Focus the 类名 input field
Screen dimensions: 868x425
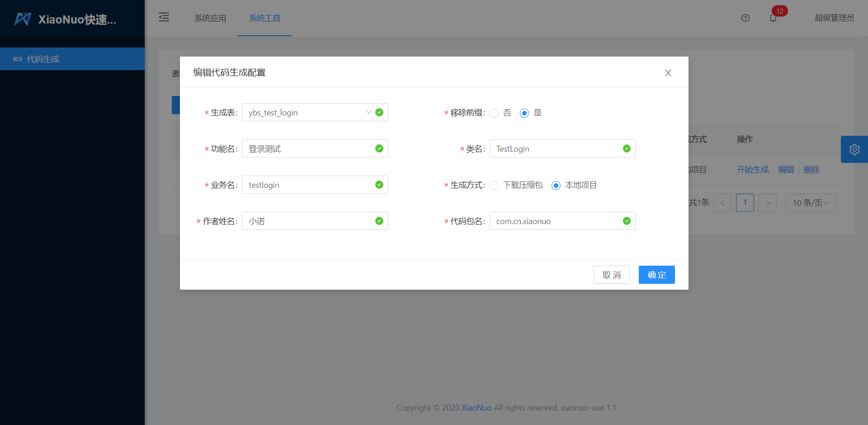click(x=562, y=148)
